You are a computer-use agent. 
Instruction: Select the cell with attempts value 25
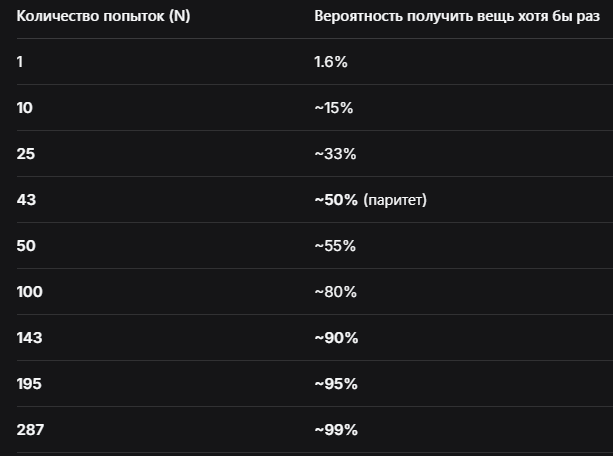click(x=26, y=154)
